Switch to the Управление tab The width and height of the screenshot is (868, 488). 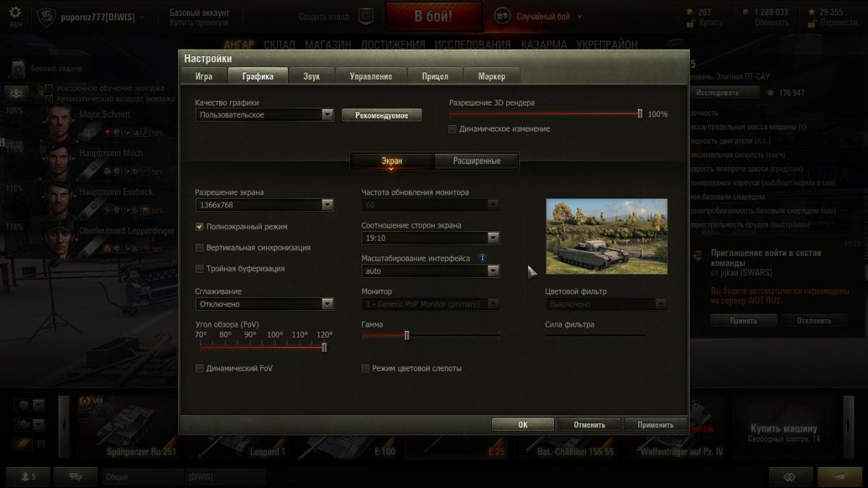coord(370,76)
